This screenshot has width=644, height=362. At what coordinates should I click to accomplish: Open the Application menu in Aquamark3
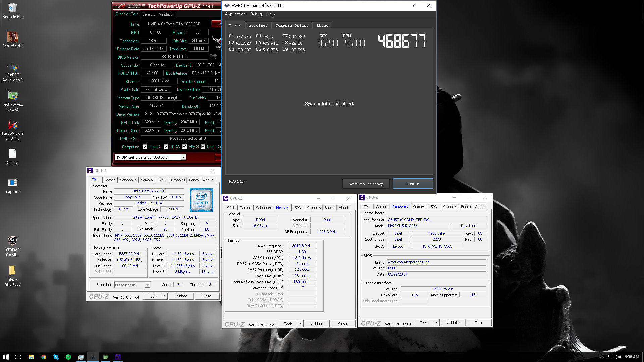click(235, 14)
